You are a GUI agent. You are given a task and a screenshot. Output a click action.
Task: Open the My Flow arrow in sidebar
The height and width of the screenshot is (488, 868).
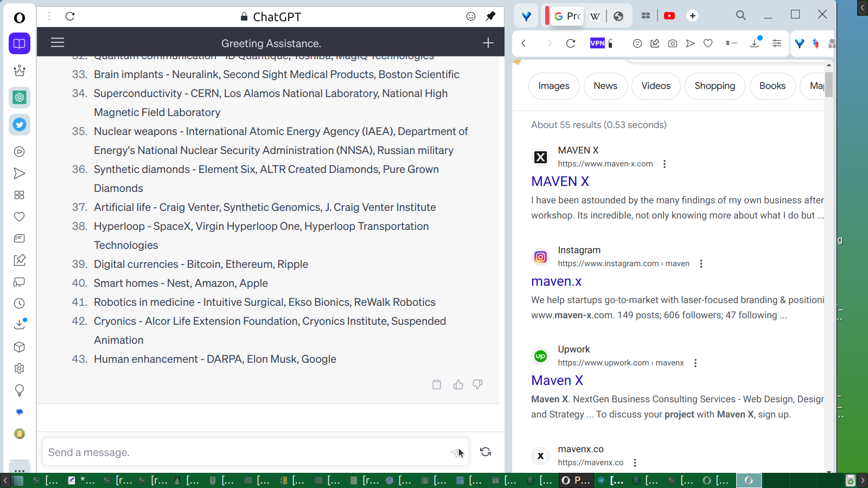(20, 174)
